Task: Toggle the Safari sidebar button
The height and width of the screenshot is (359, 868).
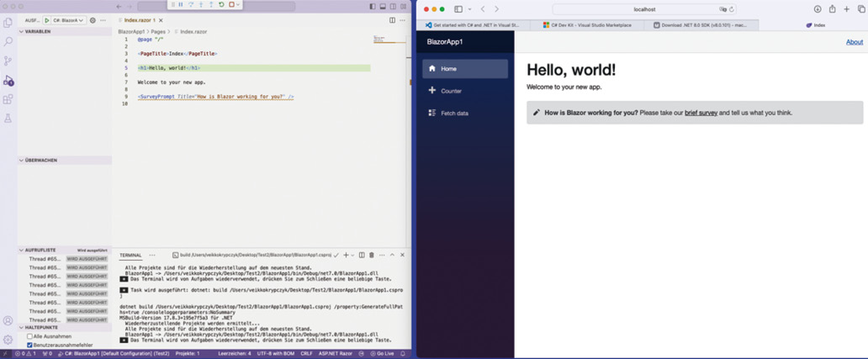Action: coord(458,9)
